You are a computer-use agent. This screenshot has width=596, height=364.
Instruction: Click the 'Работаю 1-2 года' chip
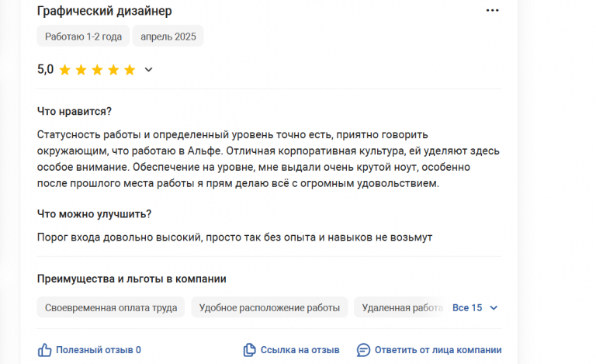tap(81, 36)
